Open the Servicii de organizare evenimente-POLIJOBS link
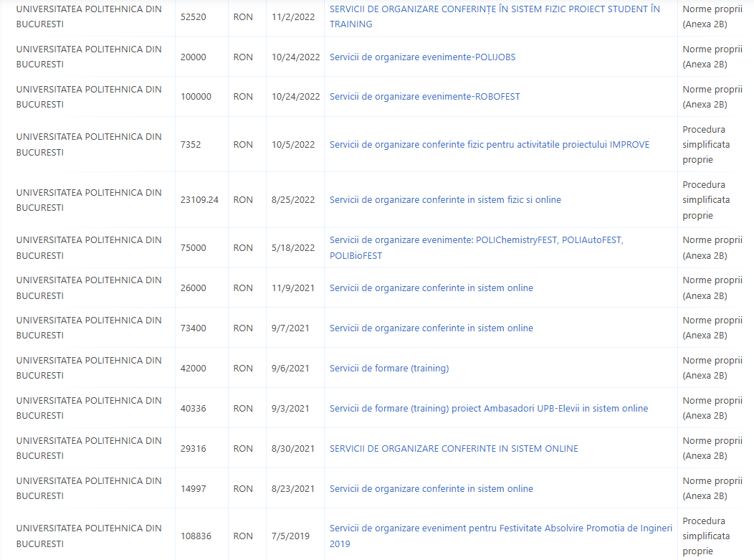Screen dimensions: 754x560 tap(422, 57)
